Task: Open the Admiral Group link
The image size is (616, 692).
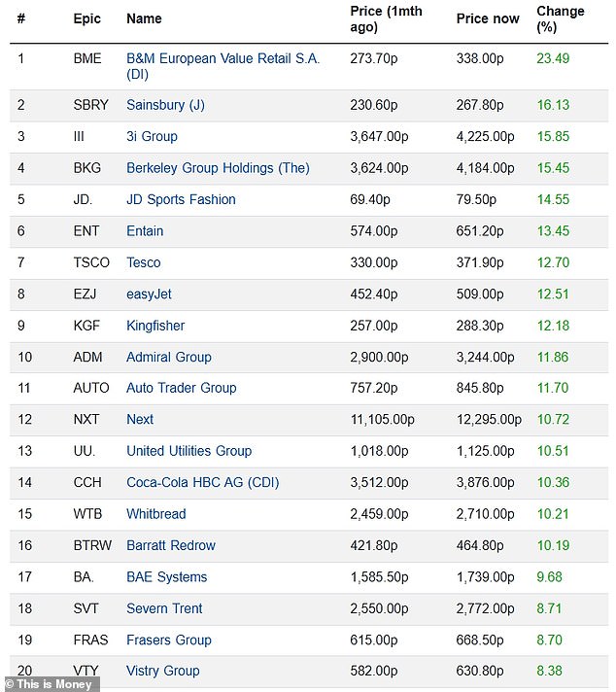Action: (x=168, y=357)
